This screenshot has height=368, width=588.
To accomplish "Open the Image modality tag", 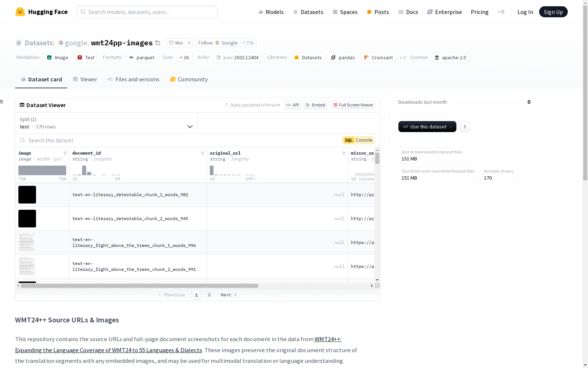I will pos(58,57).
